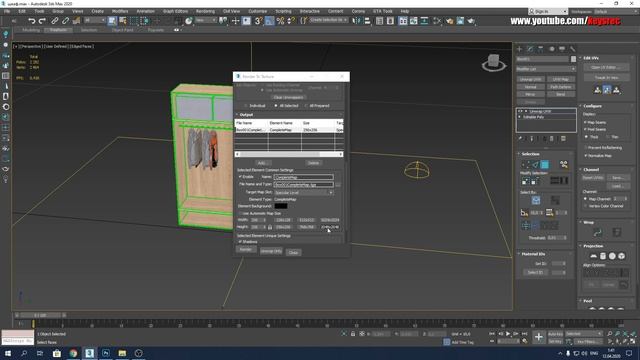
Task: Open the named selection sets dropdown
Action: (329, 20)
